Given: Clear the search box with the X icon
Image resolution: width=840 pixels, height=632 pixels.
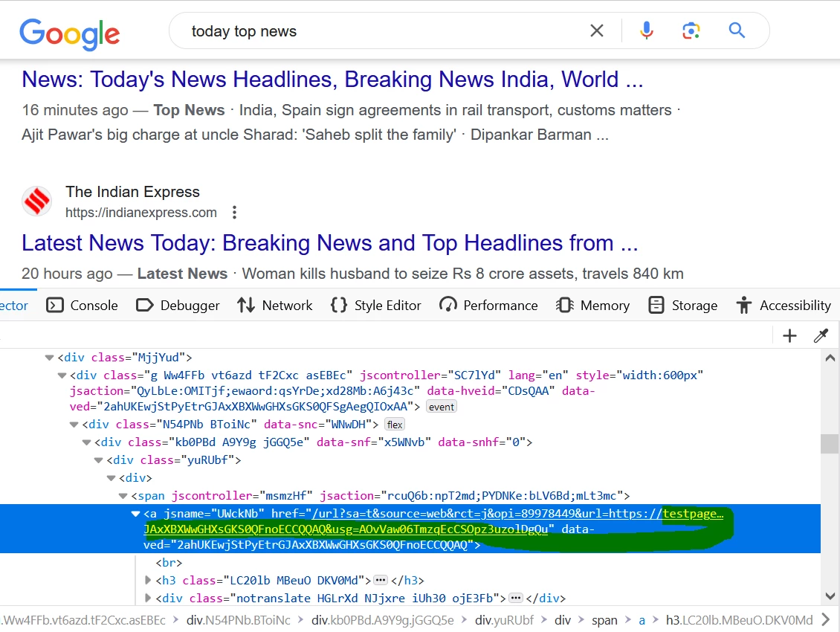Looking at the screenshot, I should (597, 30).
